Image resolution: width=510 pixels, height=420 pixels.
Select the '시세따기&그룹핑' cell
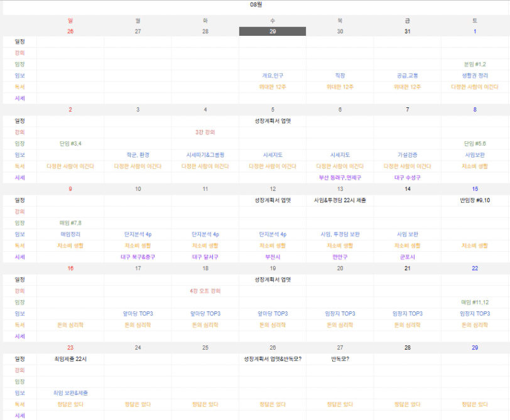click(205, 155)
